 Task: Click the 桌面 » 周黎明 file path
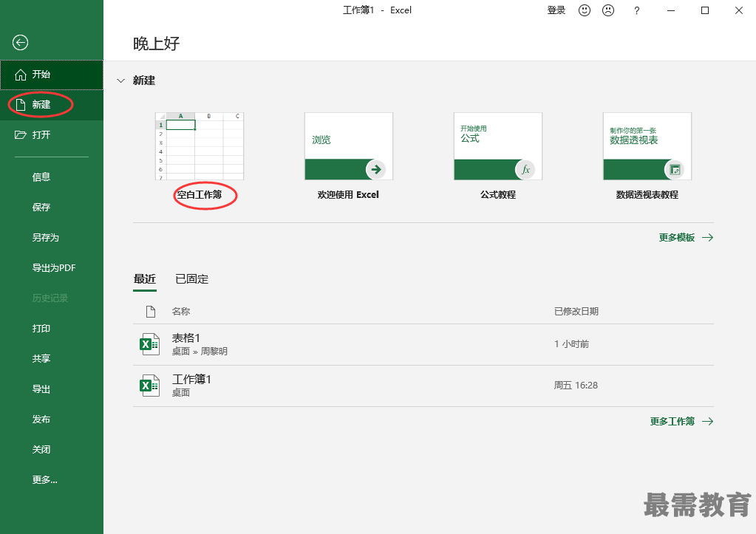click(x=200, y=352)
